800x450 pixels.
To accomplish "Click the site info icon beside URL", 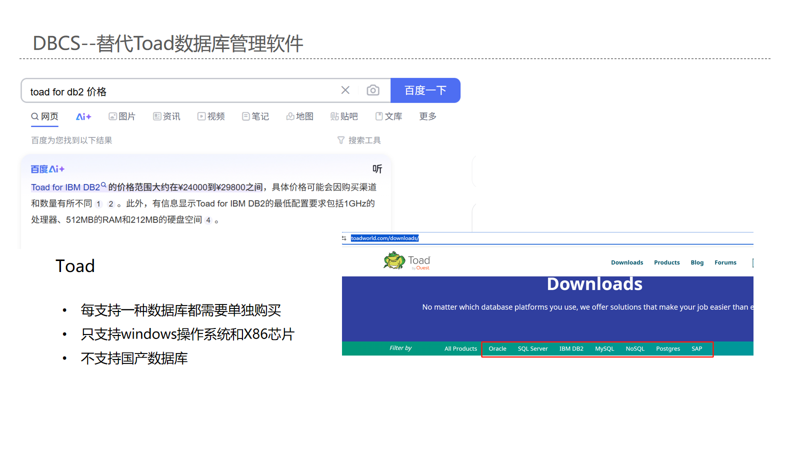I will click(344, 238).
